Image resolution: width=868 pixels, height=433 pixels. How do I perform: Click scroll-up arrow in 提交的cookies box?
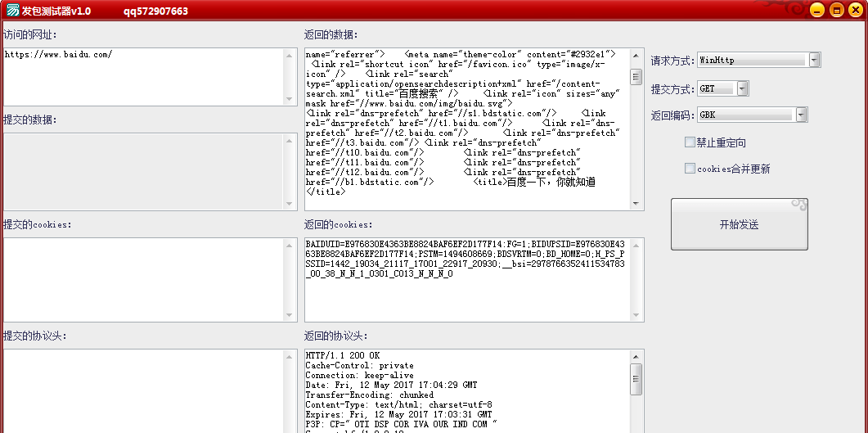click(x=290, y=245)
